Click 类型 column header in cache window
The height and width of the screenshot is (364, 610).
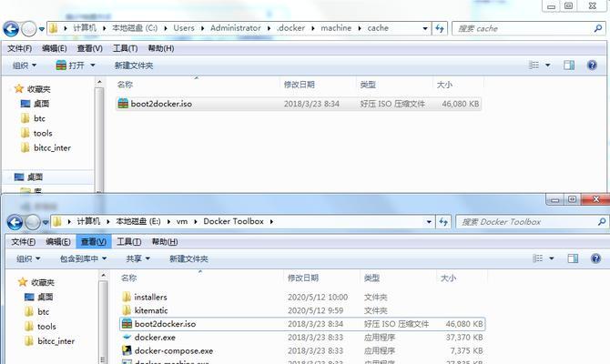point(368,85)
